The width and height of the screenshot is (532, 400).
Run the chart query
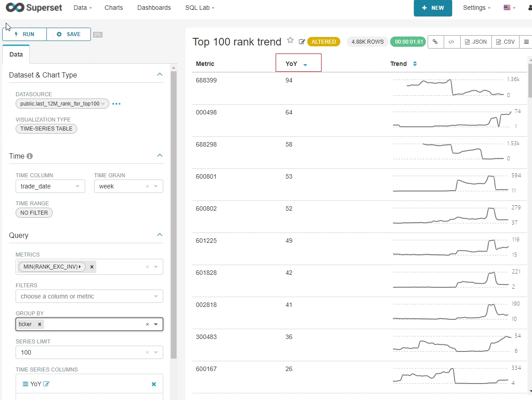click(24, 34)
